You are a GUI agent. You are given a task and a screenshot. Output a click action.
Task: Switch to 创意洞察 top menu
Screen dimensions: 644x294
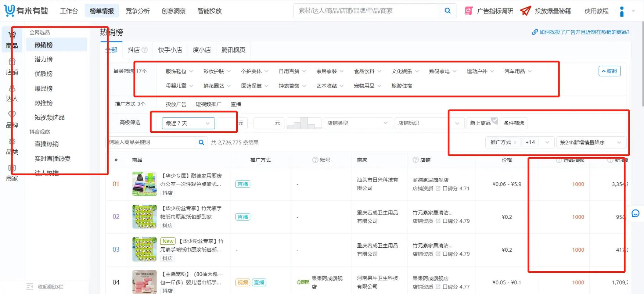coord(174,11)
